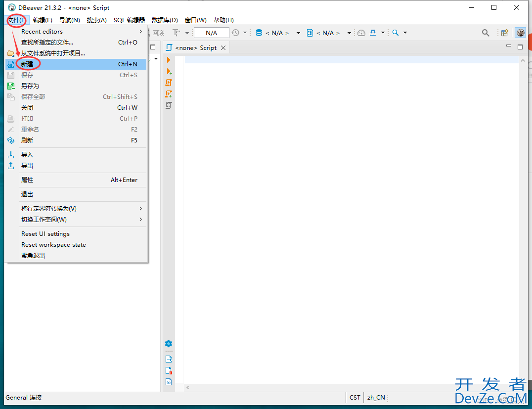Run the SQL script icon
The width and height of the screenshot is (532, 409).
point(169,83)
